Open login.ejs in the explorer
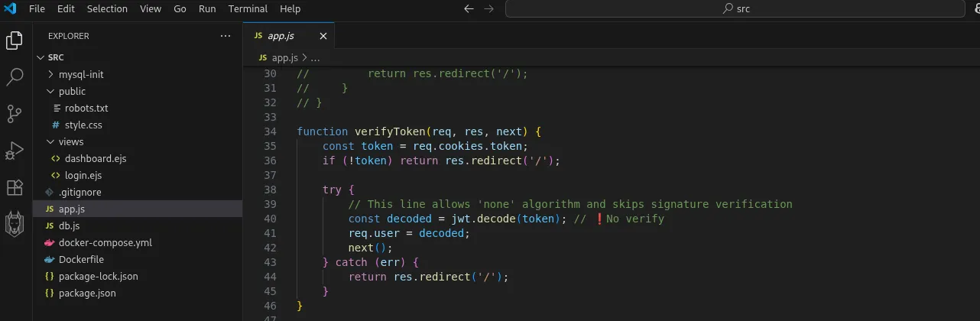980x321 pixels. pyautogui.click(x=83, y=176)
